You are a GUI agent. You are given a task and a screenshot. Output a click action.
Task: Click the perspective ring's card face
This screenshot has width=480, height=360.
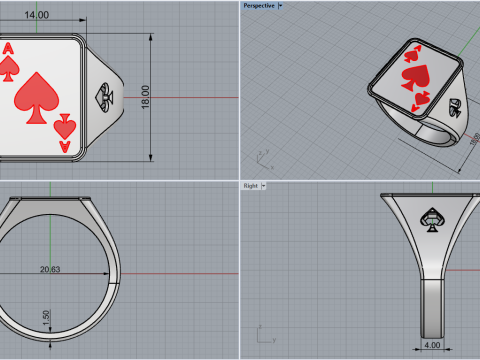(416, 79)
